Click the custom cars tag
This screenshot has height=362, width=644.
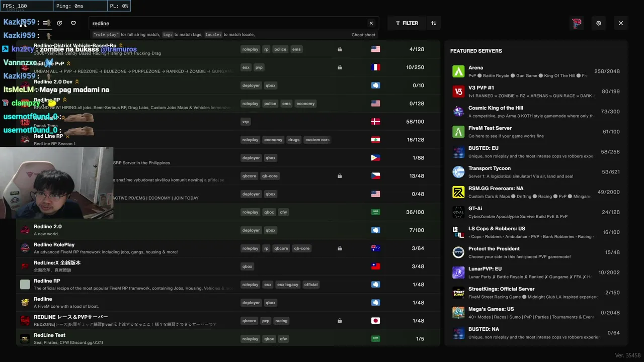click(x=317, y=140)
